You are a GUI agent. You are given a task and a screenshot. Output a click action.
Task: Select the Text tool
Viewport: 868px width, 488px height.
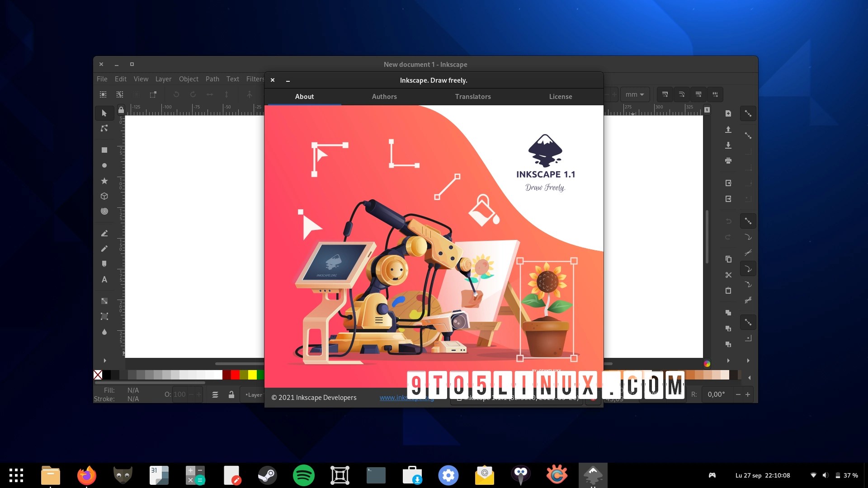[x=104, y=279]
